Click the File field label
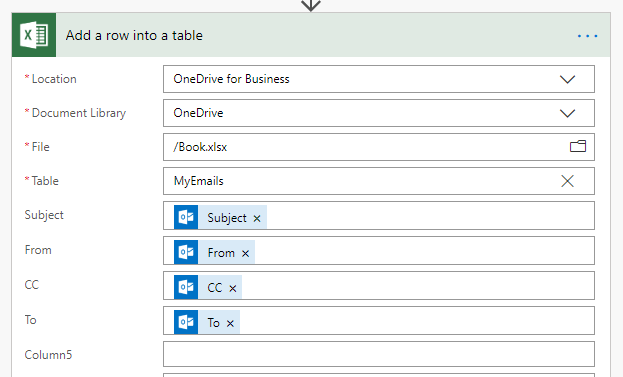Viewport: 623px width, 377px height. pyautogui.click(x=41, y=147)
